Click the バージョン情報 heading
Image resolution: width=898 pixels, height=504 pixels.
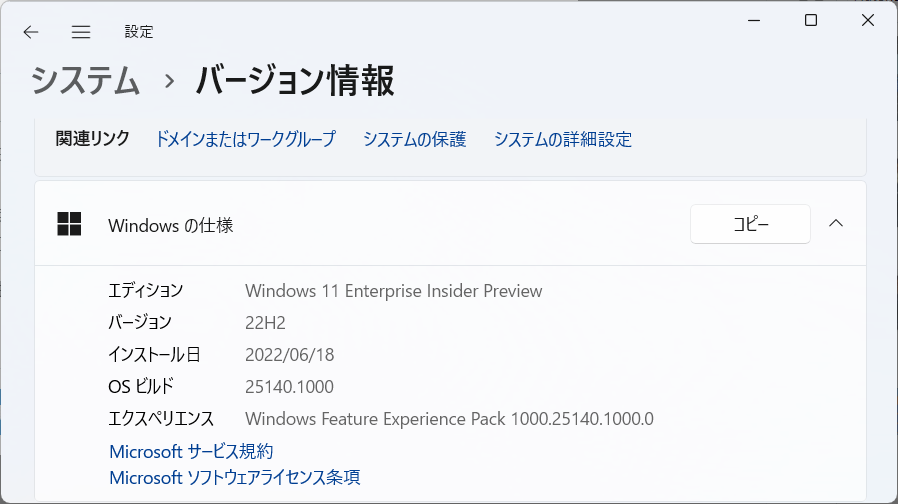(295, 80)
